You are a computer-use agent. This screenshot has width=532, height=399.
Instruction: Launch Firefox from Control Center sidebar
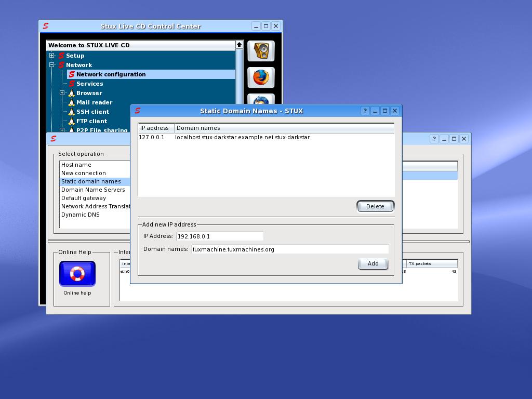tap(261, 77)
